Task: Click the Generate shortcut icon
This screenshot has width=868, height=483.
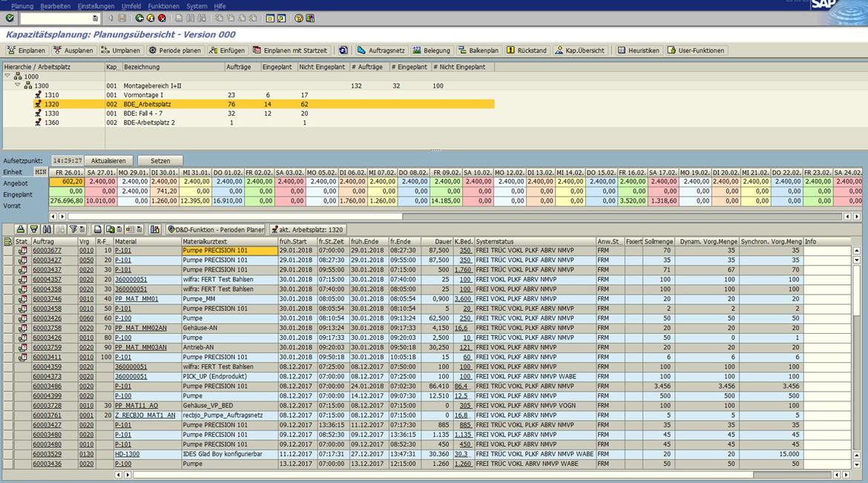Action: coord(281,19)
